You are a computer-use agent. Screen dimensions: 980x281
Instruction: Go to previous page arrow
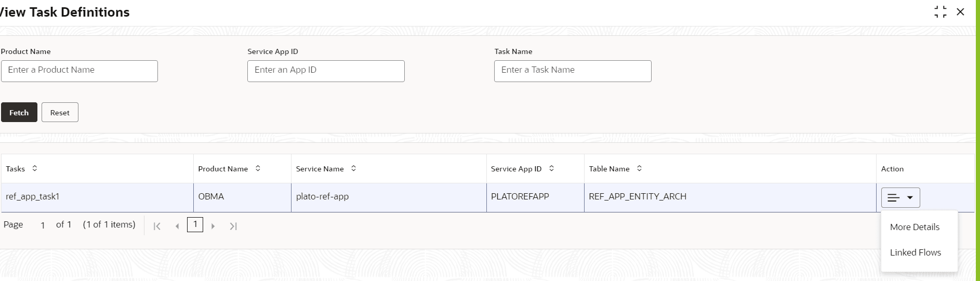[177, 226]
